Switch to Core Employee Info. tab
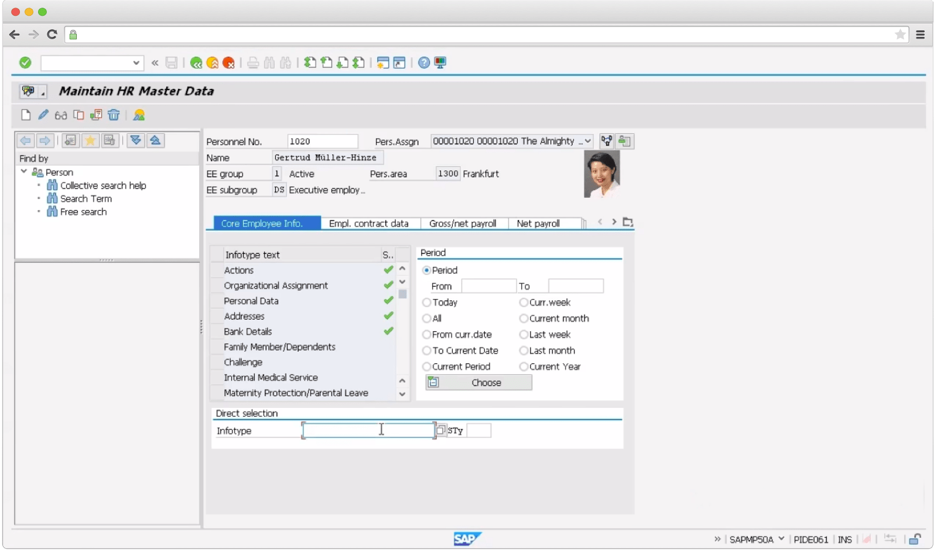937x560 pixels. pyautogui.click(x=267, y=223)
